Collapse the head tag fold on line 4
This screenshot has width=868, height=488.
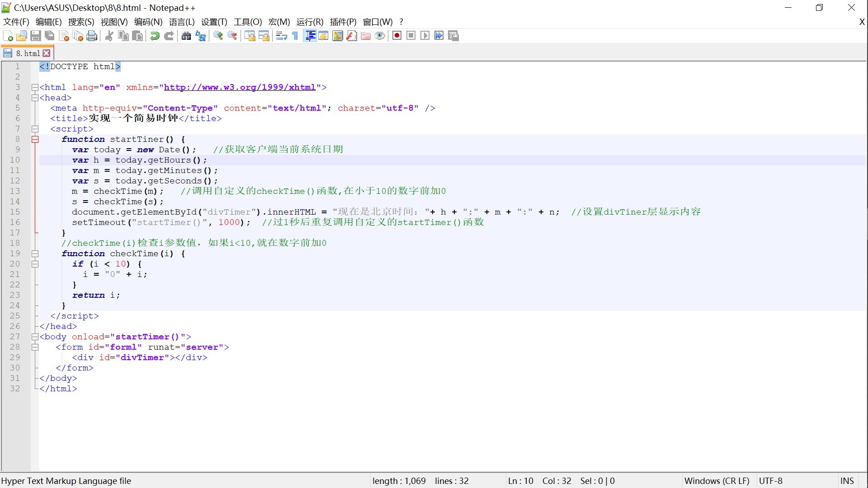(35, 98)
